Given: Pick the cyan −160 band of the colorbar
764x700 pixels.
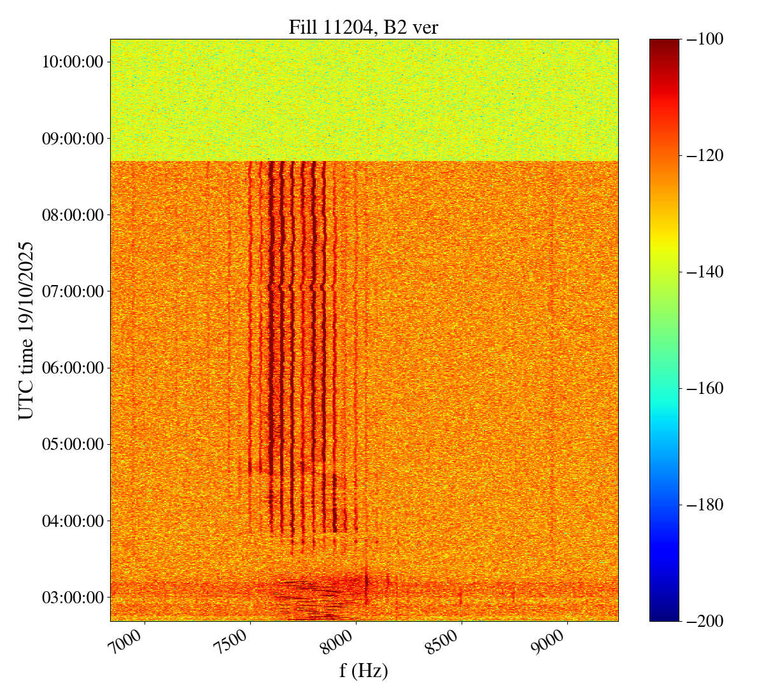Looking at the screenshot, I should click(x=663, y=388).
